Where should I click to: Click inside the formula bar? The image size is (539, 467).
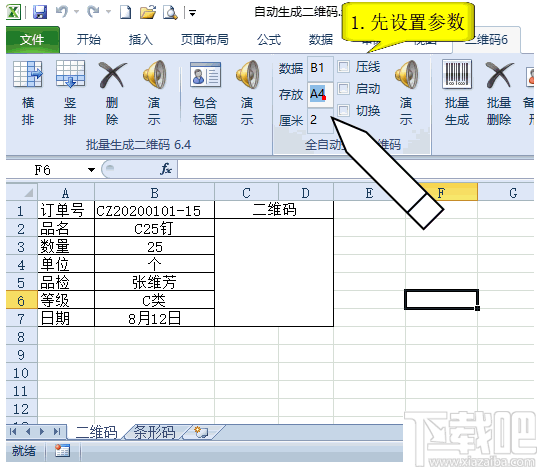point(355,169)
